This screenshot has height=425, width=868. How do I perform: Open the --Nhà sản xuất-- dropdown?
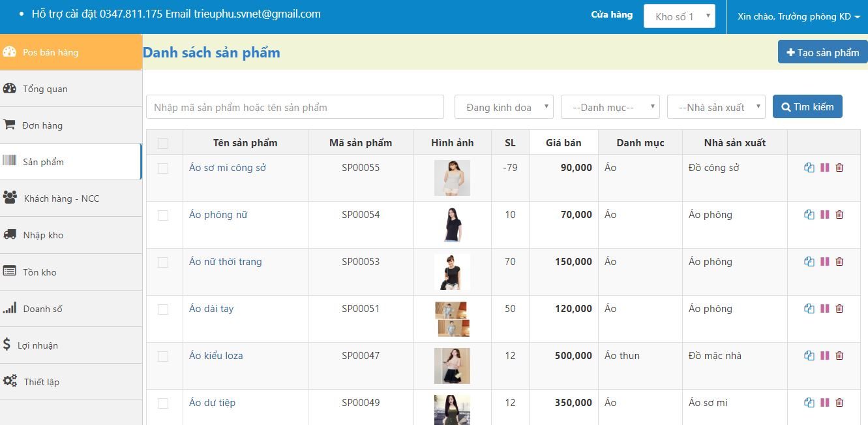[716, 106]
